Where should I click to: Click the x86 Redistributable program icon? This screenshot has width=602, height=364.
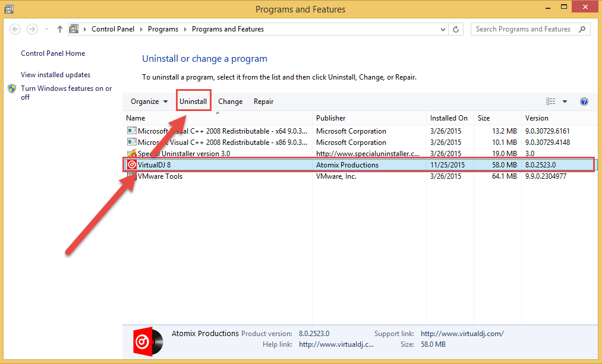[132, 142]
